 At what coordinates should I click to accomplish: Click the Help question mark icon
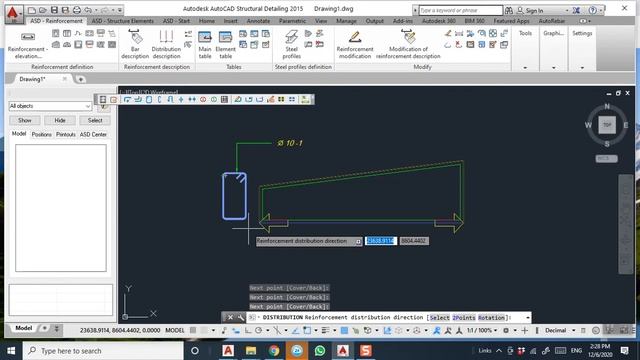pos(593,10)
